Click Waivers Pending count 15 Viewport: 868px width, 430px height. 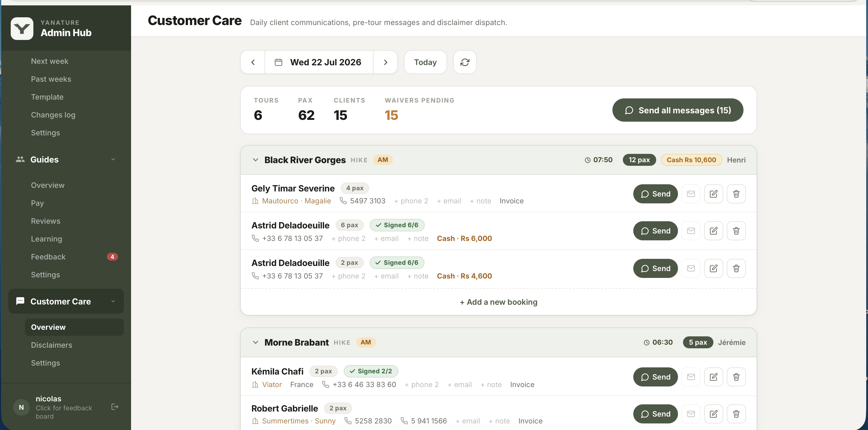coord(391,115)
